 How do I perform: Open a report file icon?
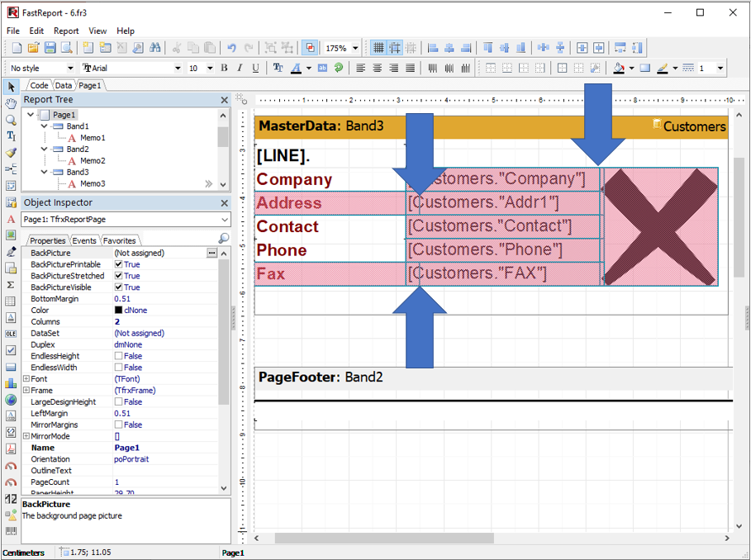pos(34,48)
